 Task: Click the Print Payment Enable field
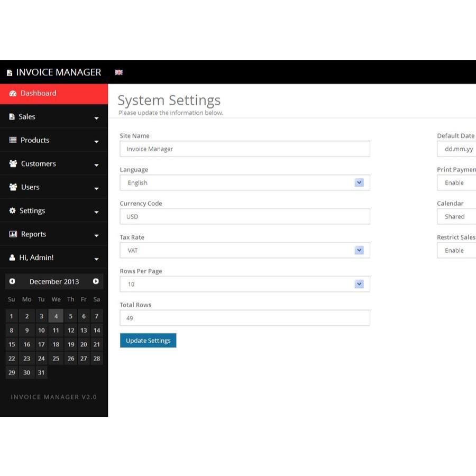point(456,183)
